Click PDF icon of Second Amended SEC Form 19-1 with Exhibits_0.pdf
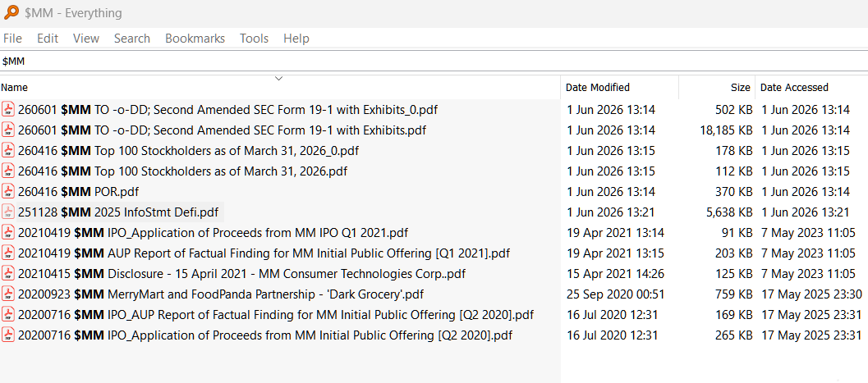This screenshot has height=383, width=868. tap(8, 109)
